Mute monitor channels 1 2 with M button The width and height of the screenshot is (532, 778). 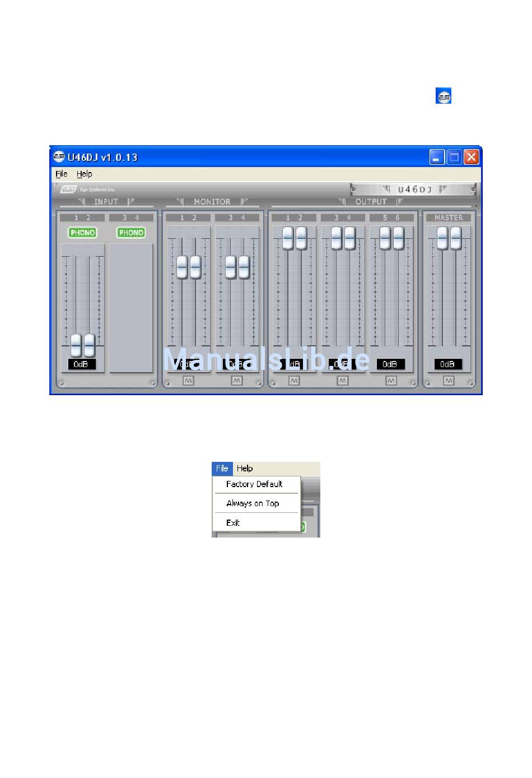188,381
